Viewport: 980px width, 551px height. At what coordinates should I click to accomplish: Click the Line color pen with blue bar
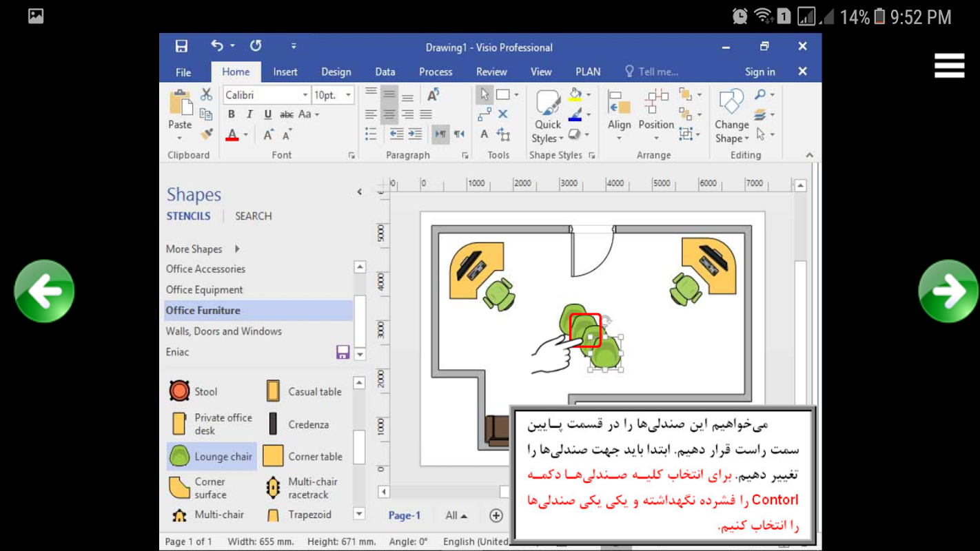point(575,114)
